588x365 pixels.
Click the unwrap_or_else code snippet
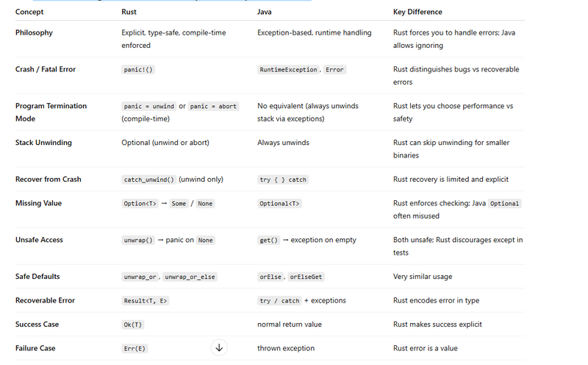(190, 277)
